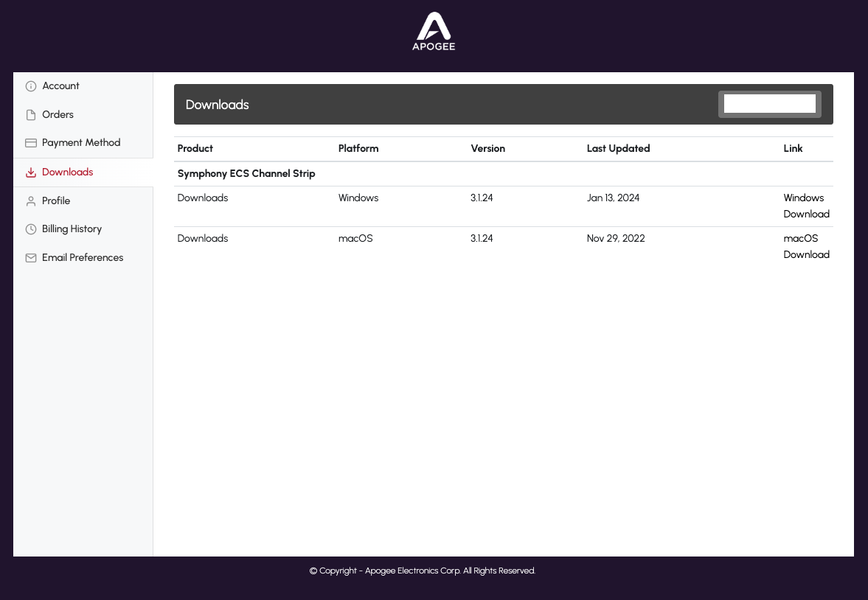This screenshot has width=868, height=600.
Task: Click the Downloads arrow icon in sidebar
Action: pos(31,172)
